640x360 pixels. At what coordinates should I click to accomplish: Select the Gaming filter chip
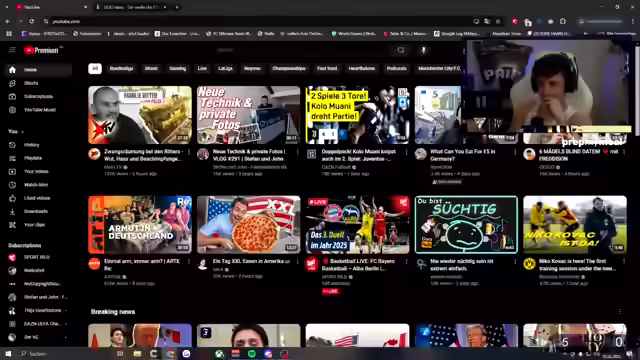178,69
